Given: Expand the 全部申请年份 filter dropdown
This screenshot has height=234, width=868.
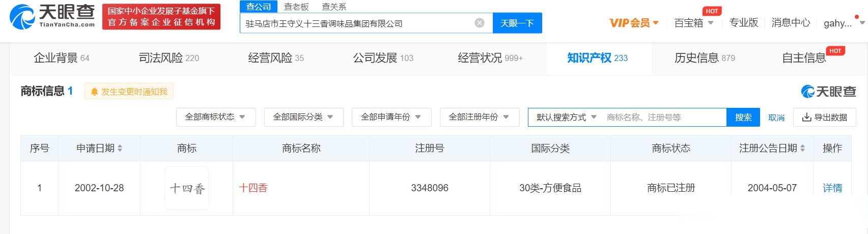Looking at the screenshot, I should tap(391, 117).
